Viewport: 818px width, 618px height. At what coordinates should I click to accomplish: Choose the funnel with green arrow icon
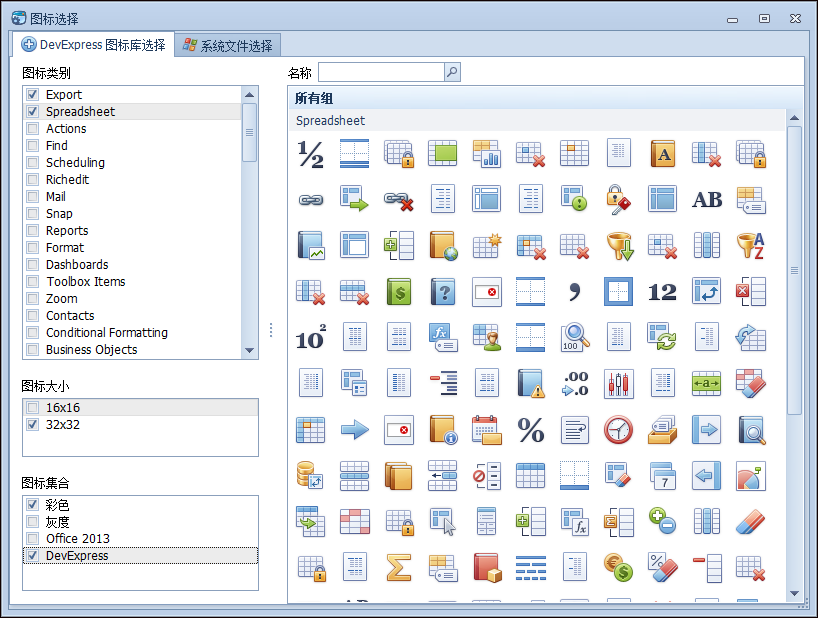tap(619, 246)
